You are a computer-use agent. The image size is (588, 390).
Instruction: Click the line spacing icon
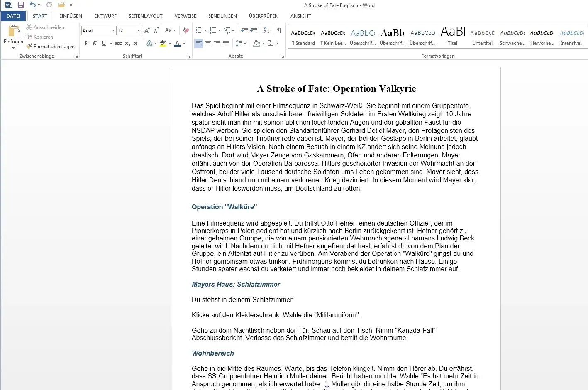(x=239, y=43)
